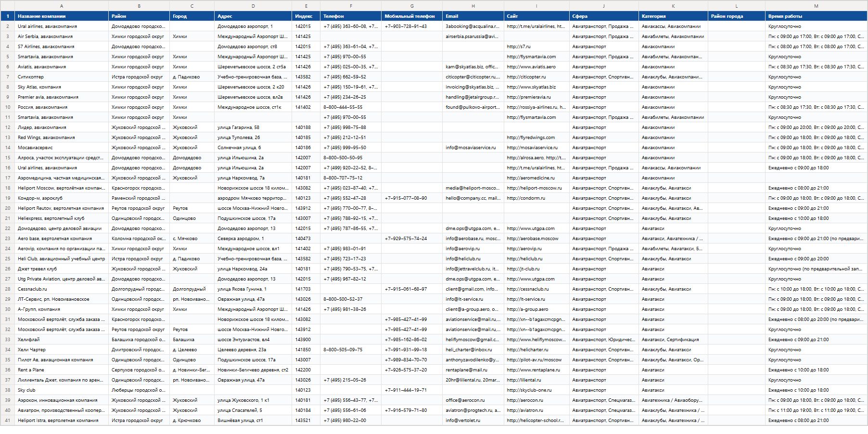
Task: Select the 'Cessnaclub.ru' company cell
Action: tap(62, 289)
